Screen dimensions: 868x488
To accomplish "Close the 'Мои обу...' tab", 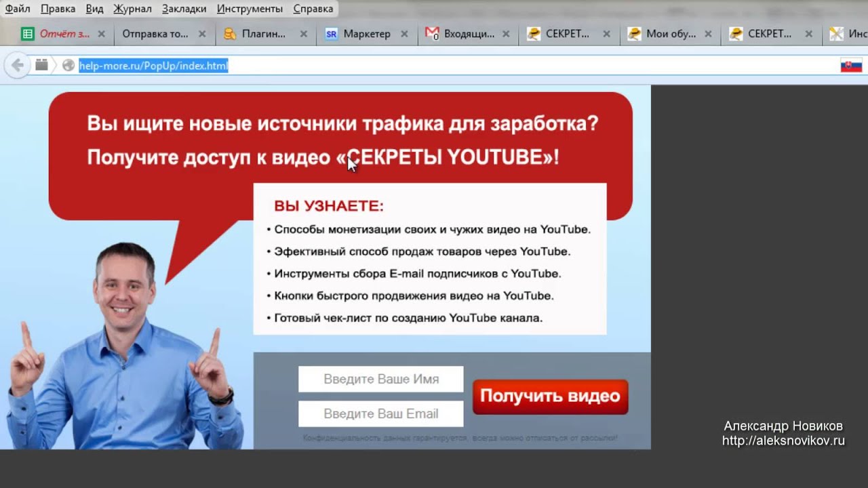I will pos(708,34).
